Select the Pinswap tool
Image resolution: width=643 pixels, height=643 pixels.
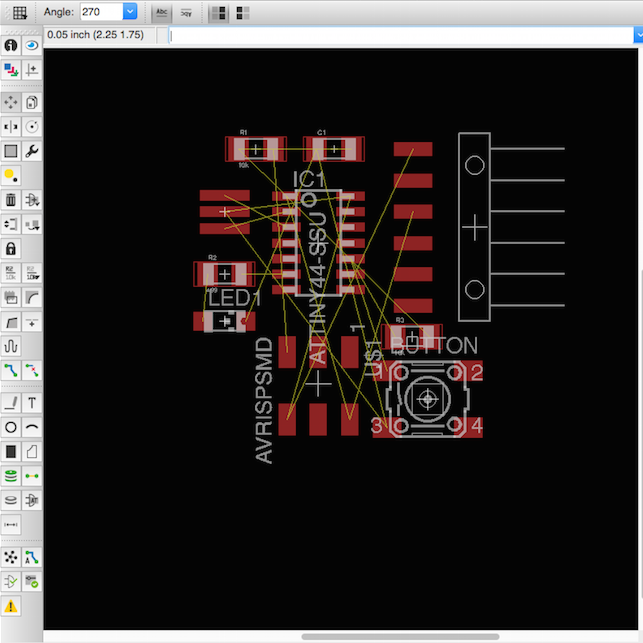click(x=11, y=224)
